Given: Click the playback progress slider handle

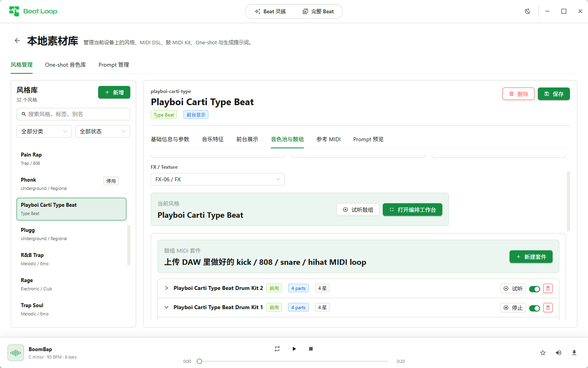Looking at the screenshot, I should click(199, 361).
